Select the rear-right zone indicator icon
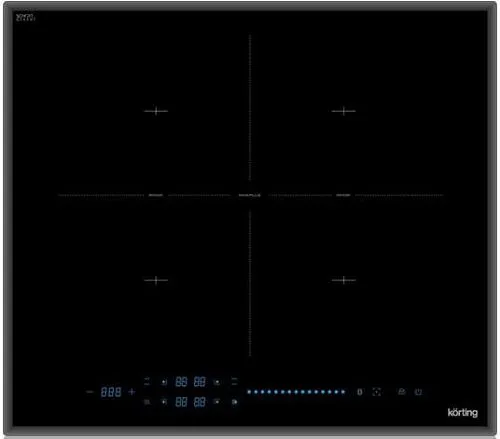The image size is (500, 439). pyautogui.click(x=217, y=382)
